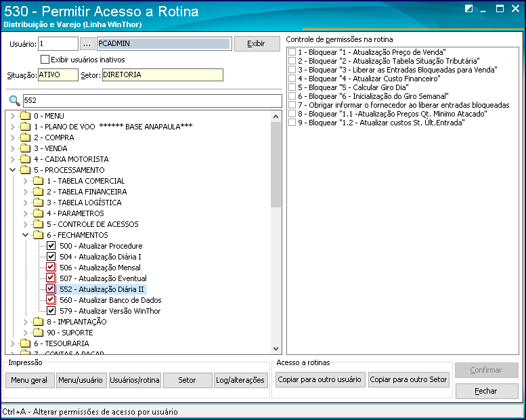Click folder icon of 6 - TESOURARIA
Image resolution: width=526 pixels, height=420 pixels.
25,343
